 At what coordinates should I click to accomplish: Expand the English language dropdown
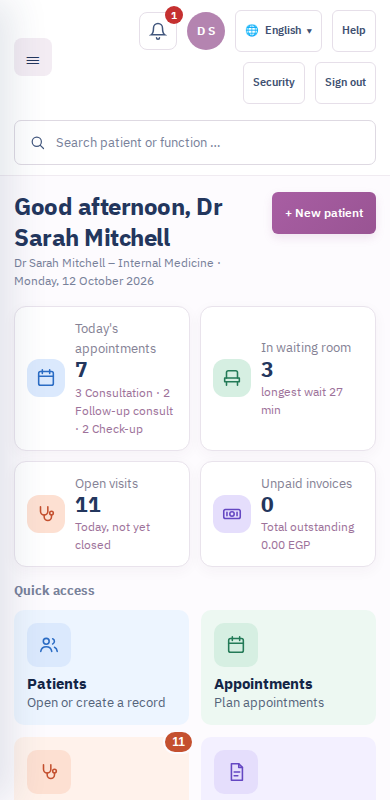[x=278, y=31]
